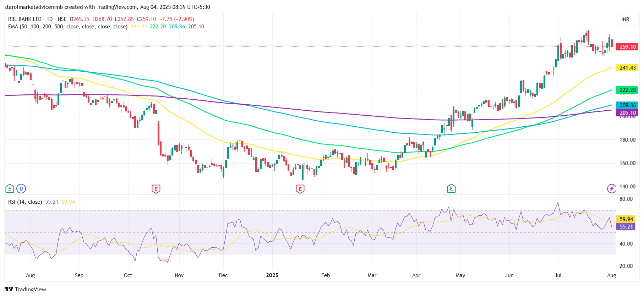Click the Jul label on the time axis

(x=558, y=275)
